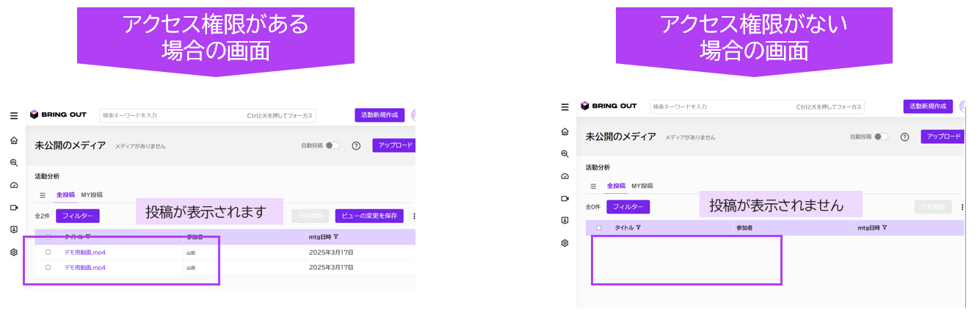Open the hamburger menu in the 全2件 screen
Screen dimensions: 980x320
(x=14, y=116)
